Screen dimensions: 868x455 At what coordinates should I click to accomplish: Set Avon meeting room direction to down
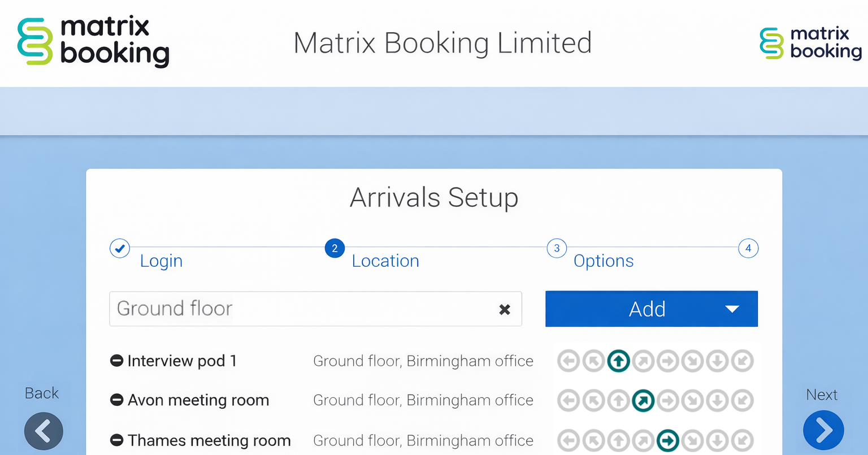[717, 401]
